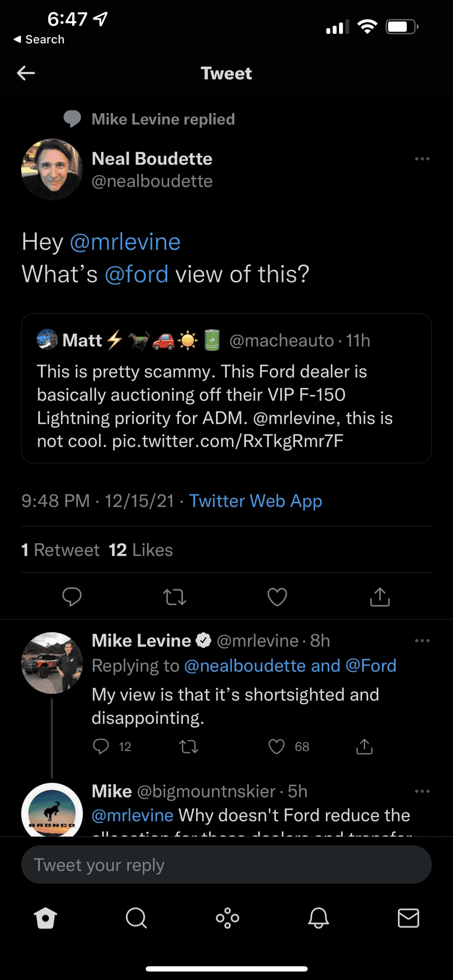453x980 pixels.
Task: Reply to Neal Boudette's tweet
Action: 72,597
